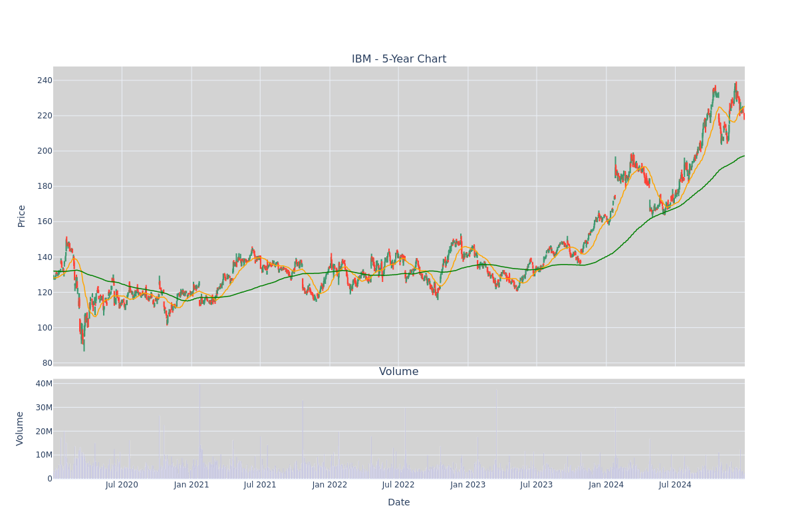Screen dimensions: 798x532
Task: Click the volume spike bar near Jan 2024
Action: 615,444
